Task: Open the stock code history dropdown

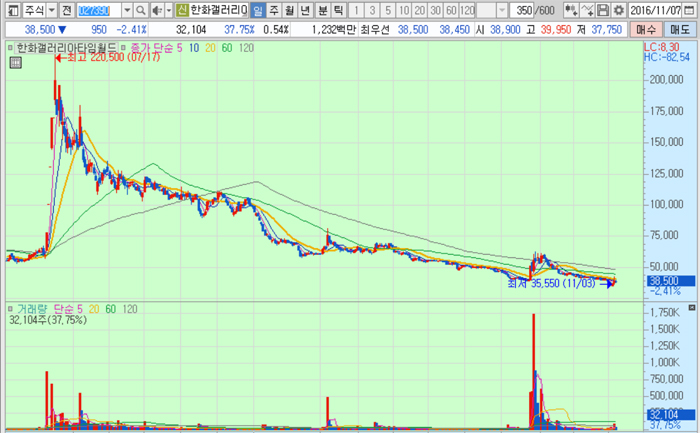Action: (x=127, y=10)
